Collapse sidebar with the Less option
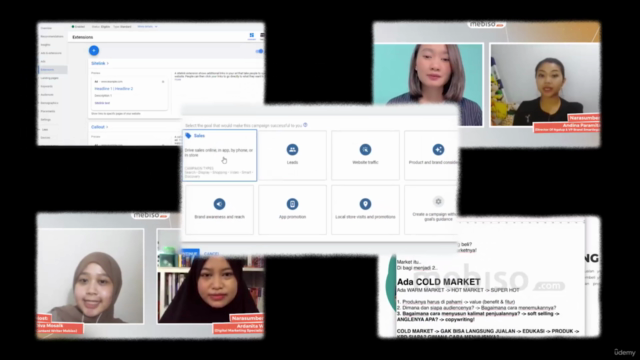This screenshot has height=360, width=640. pyautogui.click(x=45, y=129)
